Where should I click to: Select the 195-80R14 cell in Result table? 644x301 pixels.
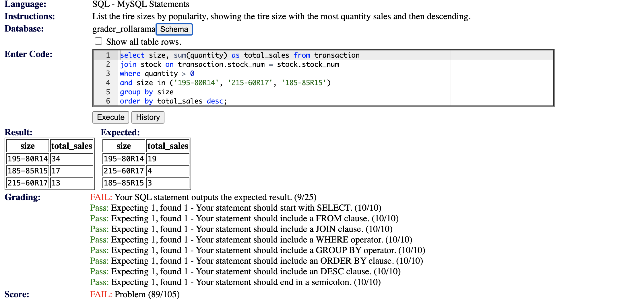27,159
